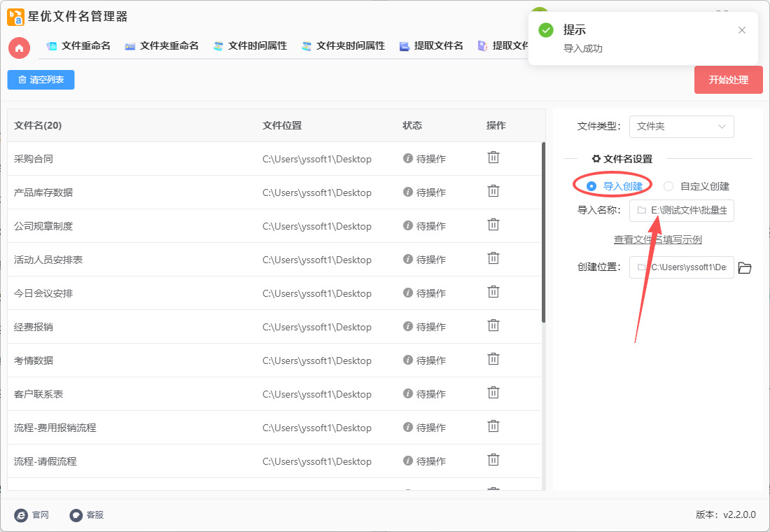Click the 导入名称 file path field
The height and width of the screenshot is (532, 770).
[x=681, y=210]
